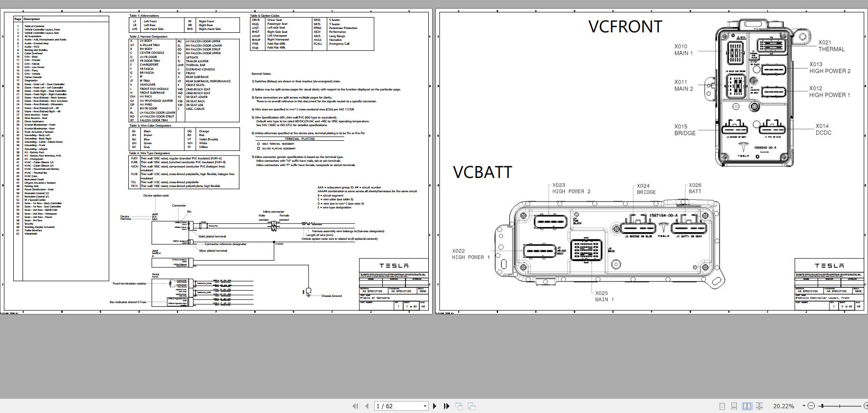Click the 'CAN - Falcon' contents entry
868x413 pixels.
32,64
